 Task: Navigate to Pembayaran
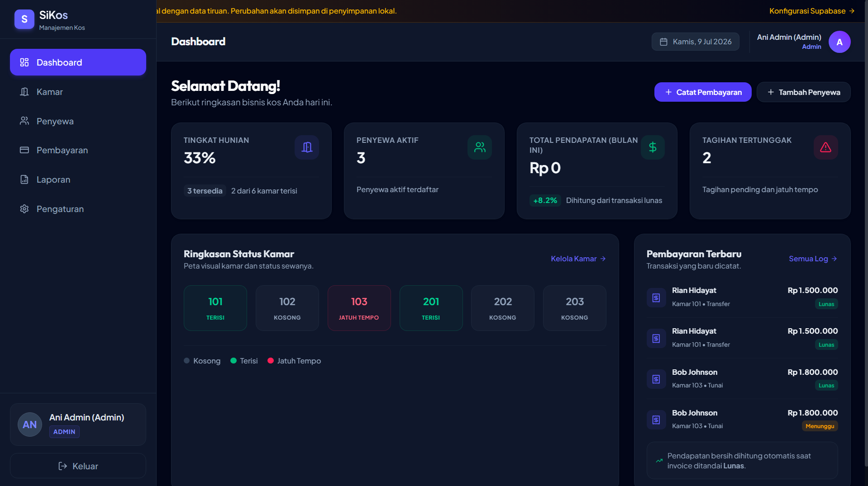point(78,150)
